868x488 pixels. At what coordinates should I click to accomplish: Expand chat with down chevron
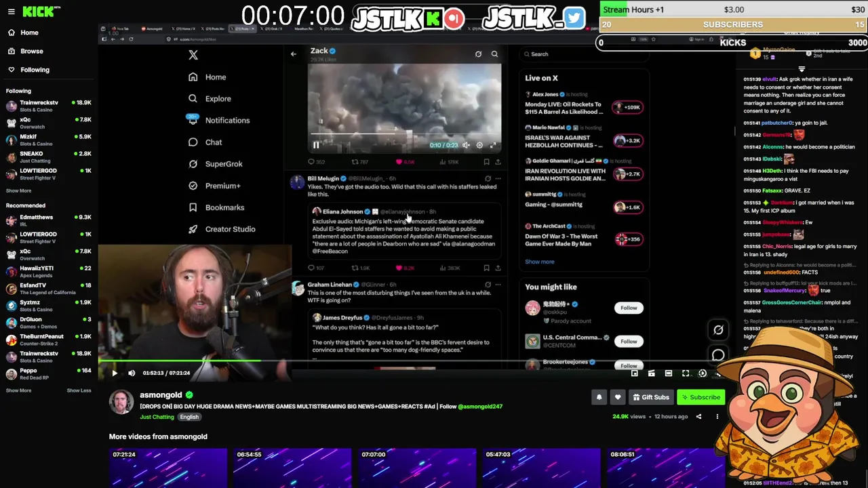(802, 69)
